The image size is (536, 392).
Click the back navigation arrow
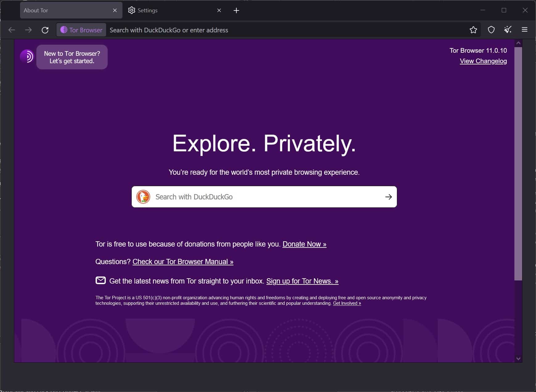click(12, 30)
